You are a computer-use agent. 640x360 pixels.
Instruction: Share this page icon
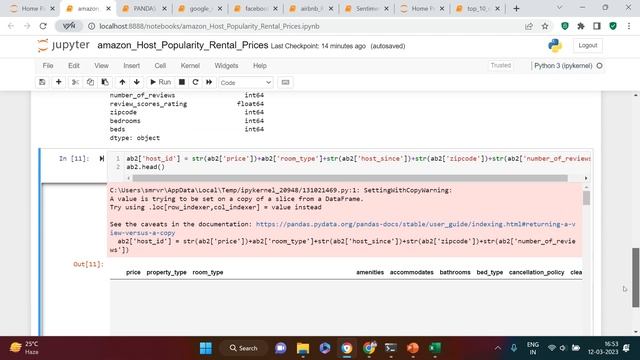(x=529, y=26)
